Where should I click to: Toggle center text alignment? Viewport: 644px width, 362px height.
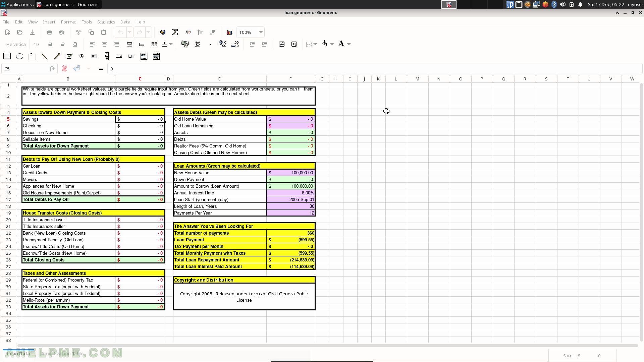[x=105, y=44]
